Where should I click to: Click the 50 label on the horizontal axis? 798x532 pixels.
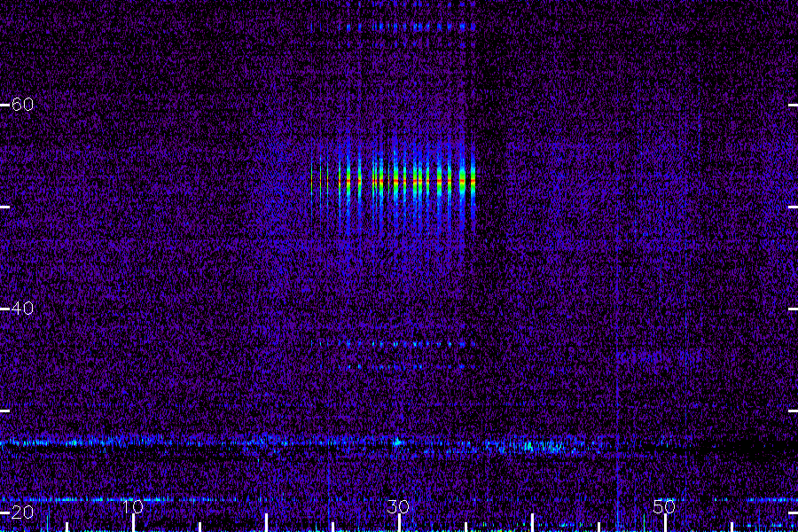pos(664,506)
